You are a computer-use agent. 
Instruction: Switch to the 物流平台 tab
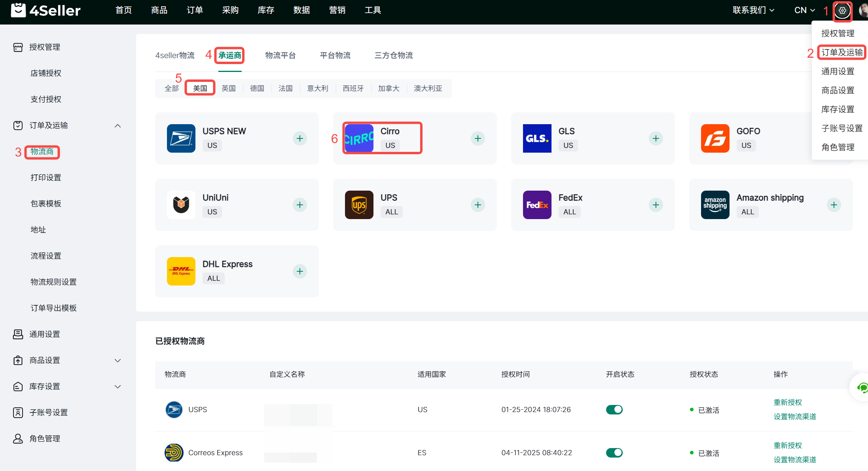pos(280,55)
